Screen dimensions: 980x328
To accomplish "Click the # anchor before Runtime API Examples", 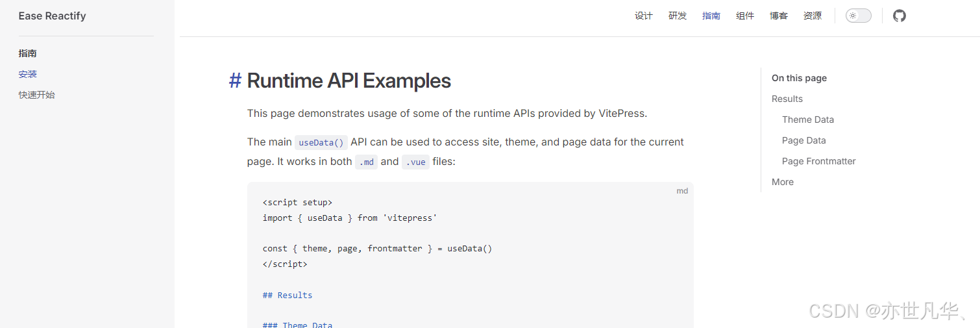I will 235,81.
